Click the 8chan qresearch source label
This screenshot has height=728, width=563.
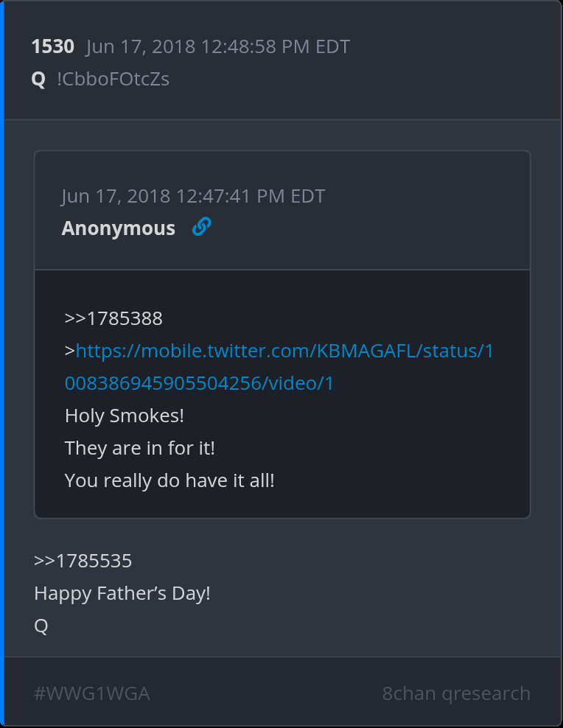point(456,693)
